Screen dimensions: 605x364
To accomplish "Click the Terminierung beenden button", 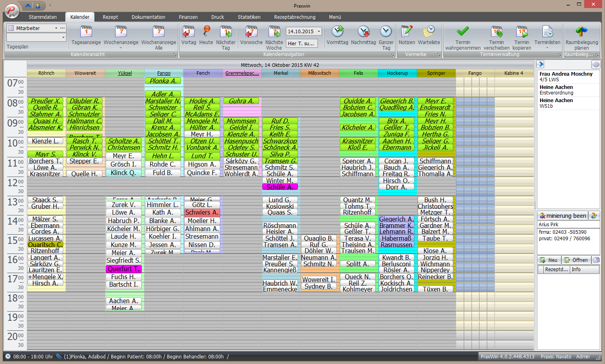I will click(563, 215).
